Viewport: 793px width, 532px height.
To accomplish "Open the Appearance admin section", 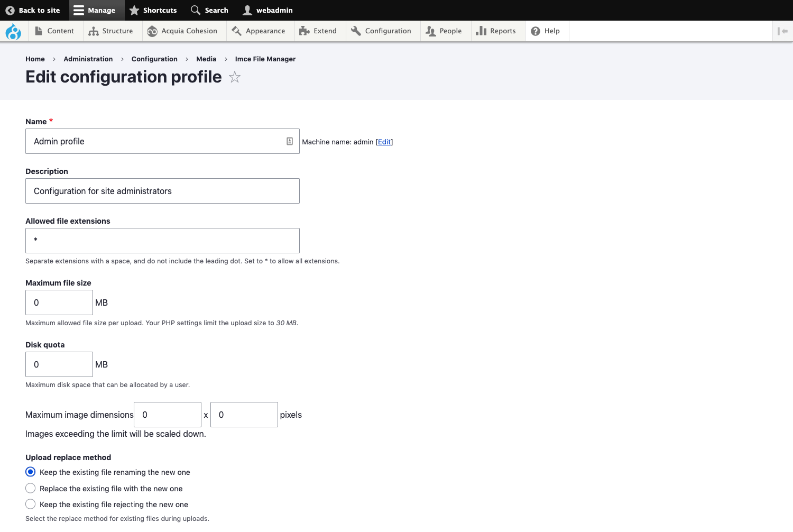I will click(259, 31).
